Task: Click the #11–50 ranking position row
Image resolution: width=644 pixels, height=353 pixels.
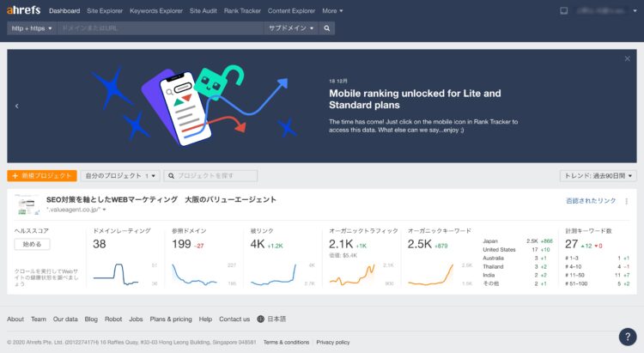Action: (x=597, y=275)
